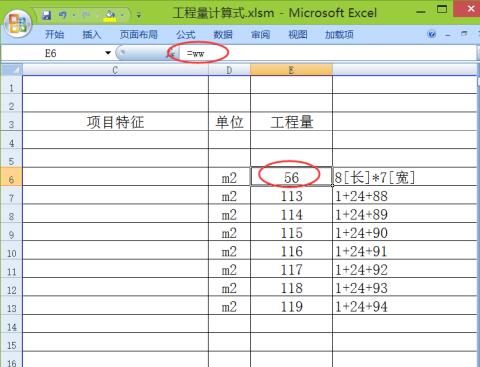Click the 项目特征 header cell

click(x=115, y=122)
